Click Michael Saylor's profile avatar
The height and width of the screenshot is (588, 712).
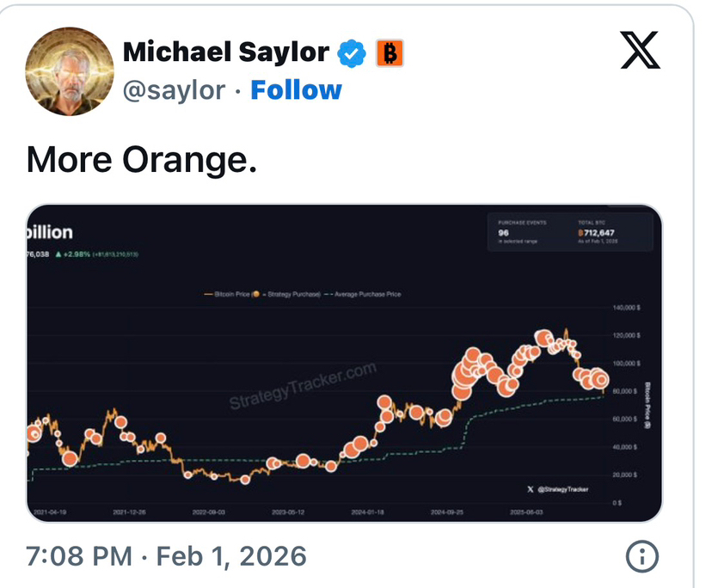click(x=70, y=70)
